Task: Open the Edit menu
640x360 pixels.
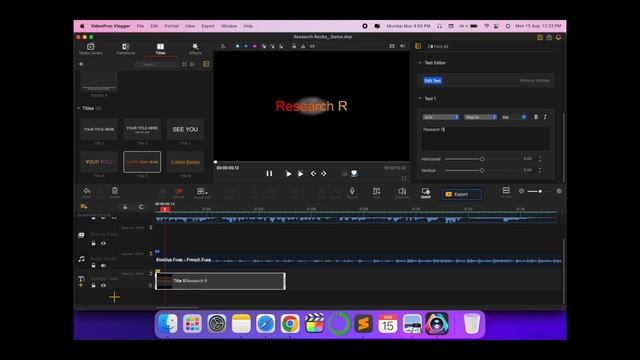Action: (x=154, y=26)
